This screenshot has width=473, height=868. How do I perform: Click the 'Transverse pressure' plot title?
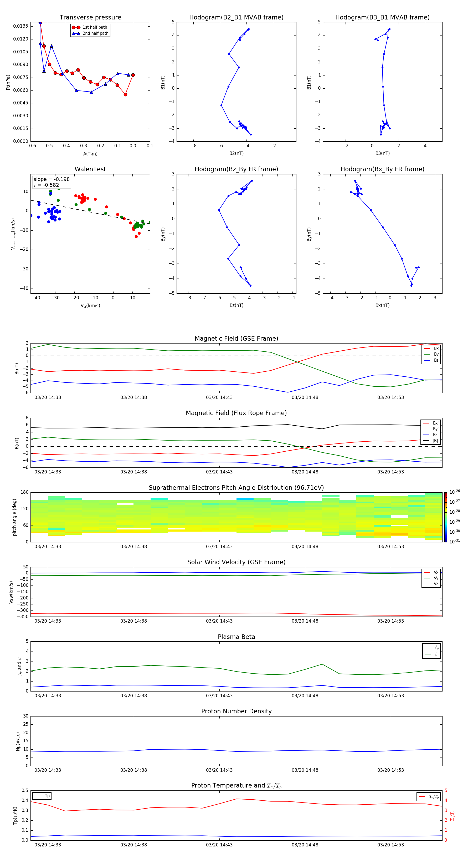90,18
